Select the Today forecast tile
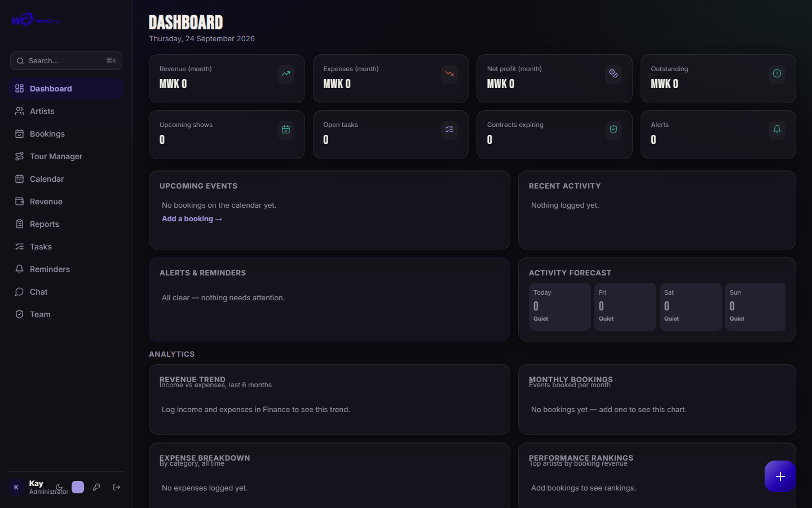This screenshot has width=812, height=508. point(560,306)
